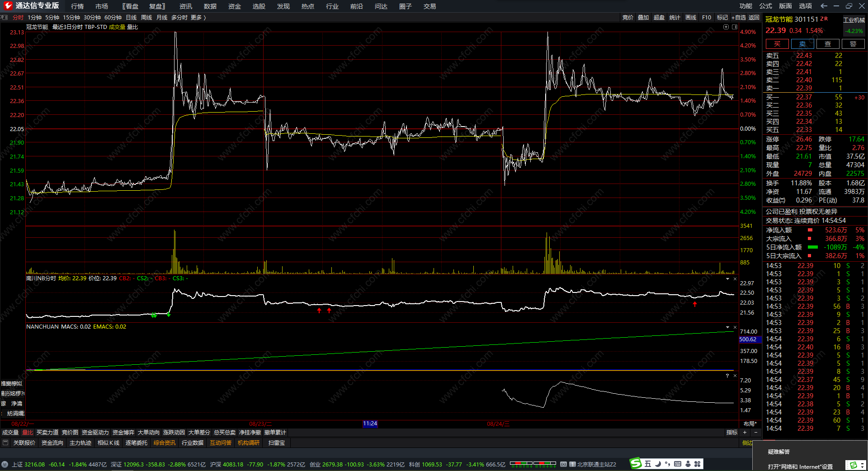This screenshot has width=868, height=471.
Task: Close the bottom indicator pane
Action: pyautogui.click(x=735, y=376)
